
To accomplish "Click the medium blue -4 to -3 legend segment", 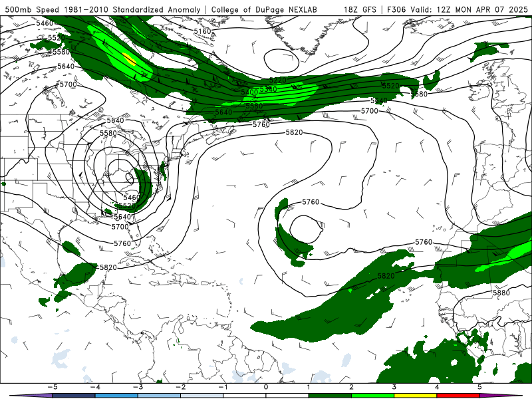I will click(116, 396).
